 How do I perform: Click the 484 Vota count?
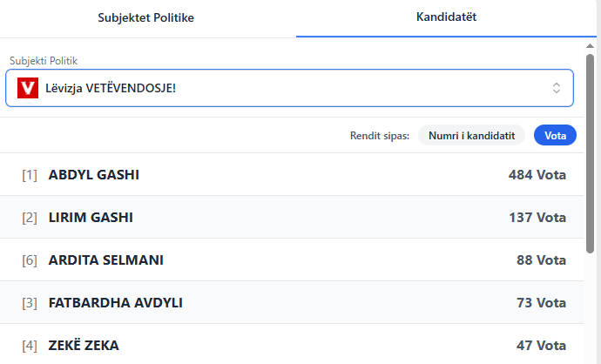tap(537, 174)
